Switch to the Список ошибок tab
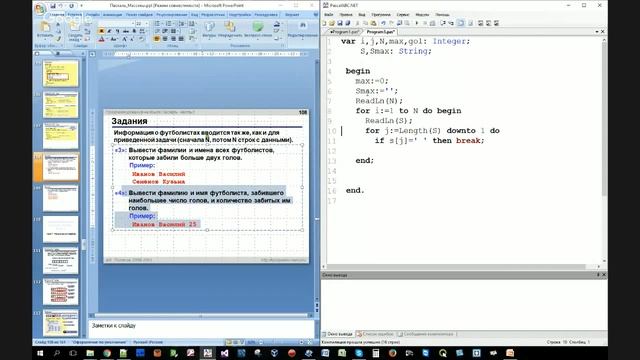 (376, 334)
